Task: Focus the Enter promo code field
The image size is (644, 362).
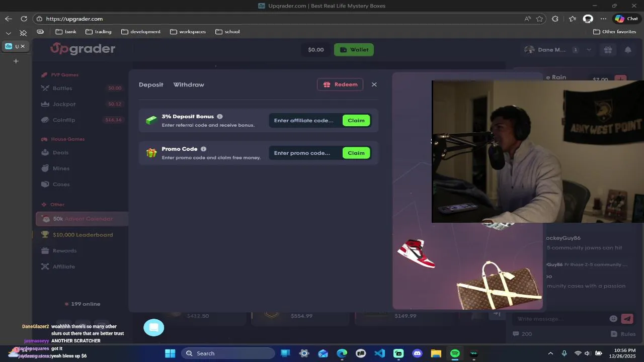Action: [x=305, y=153]
